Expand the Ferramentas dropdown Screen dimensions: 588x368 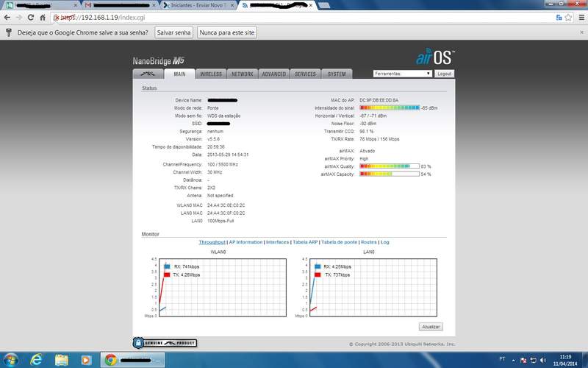[x=402, y=74]
